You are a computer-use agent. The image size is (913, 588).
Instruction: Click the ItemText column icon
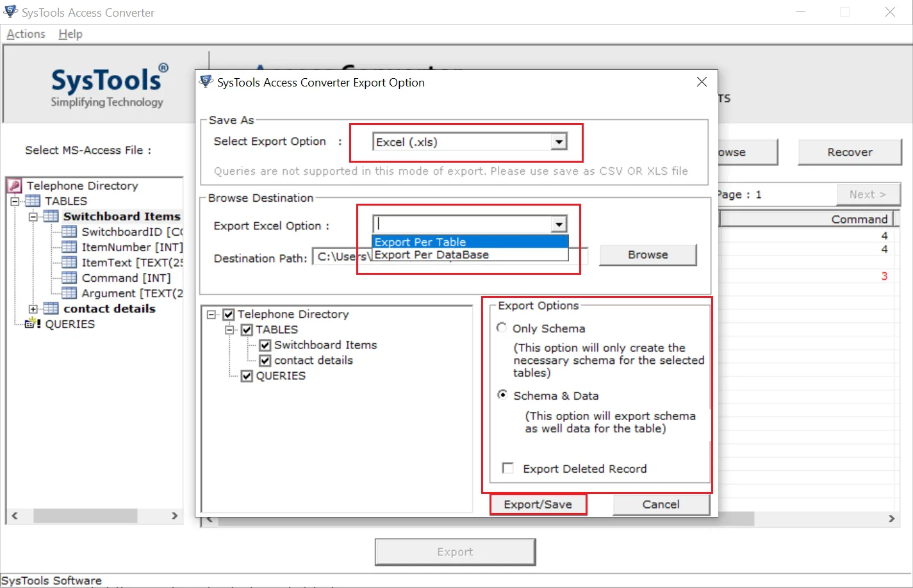pyautogui.click(x=69, y=263)
